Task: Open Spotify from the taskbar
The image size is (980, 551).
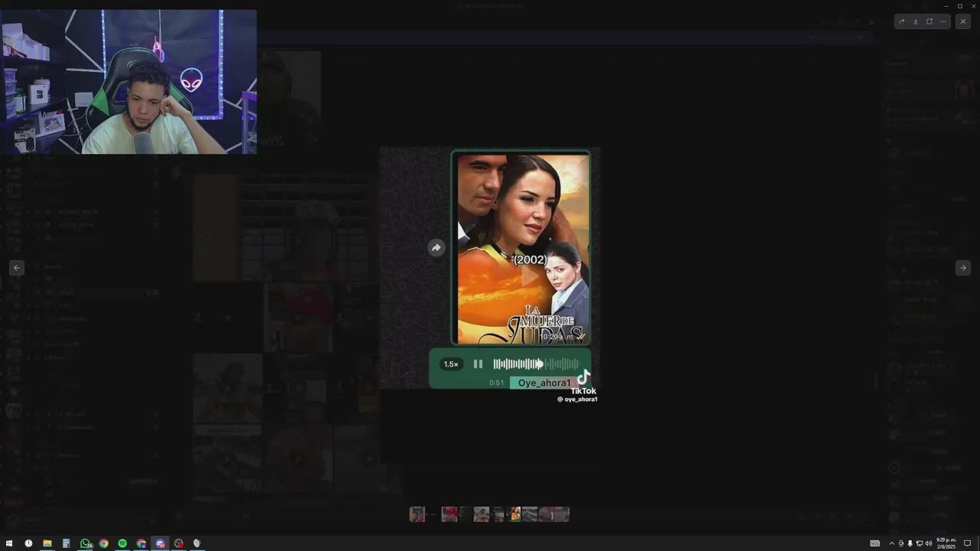Action: pyautogui.click(x=122, y=543)
